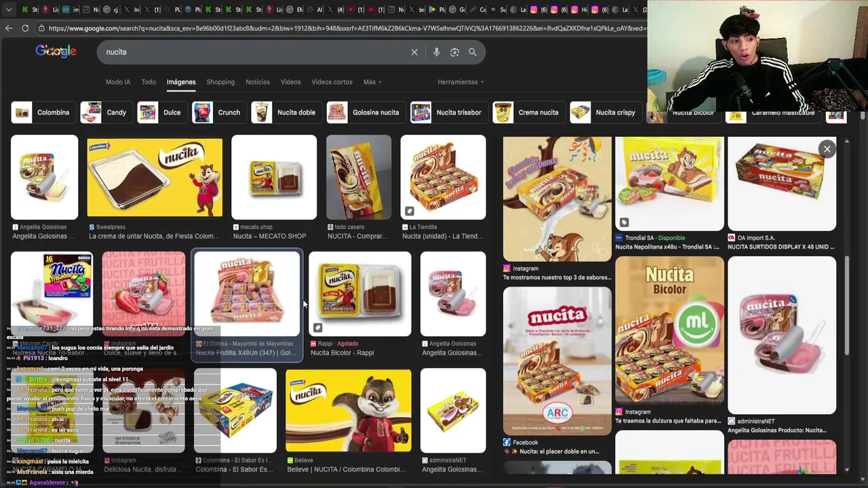Open the Google logo home link

(56, 52)
